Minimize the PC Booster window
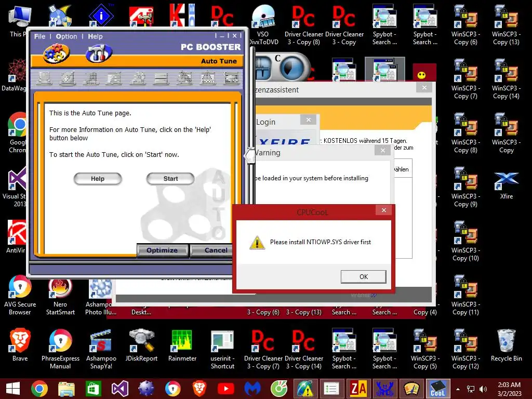This screenshot has height=399, width=532. point(222,36)
